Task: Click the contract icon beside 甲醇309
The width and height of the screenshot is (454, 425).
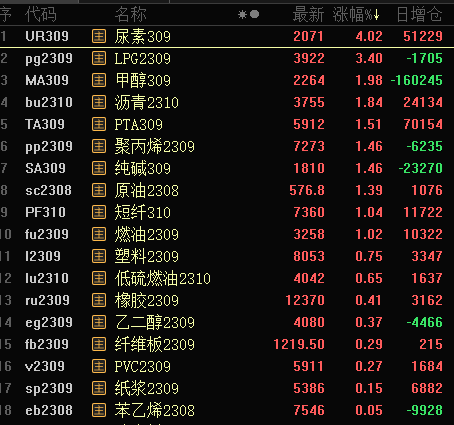Action: pos(99,80)
